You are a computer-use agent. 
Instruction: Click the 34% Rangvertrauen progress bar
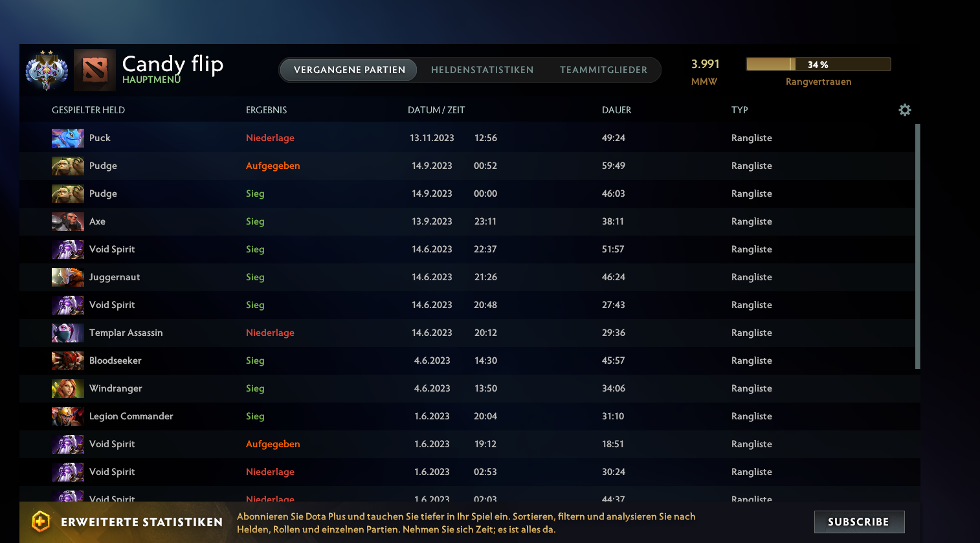(x=818, y=64)
